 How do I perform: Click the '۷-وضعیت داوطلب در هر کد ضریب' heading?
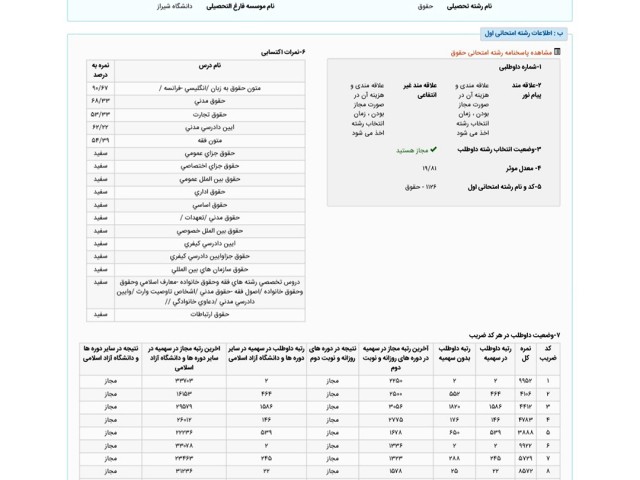(x=515, y=334)
